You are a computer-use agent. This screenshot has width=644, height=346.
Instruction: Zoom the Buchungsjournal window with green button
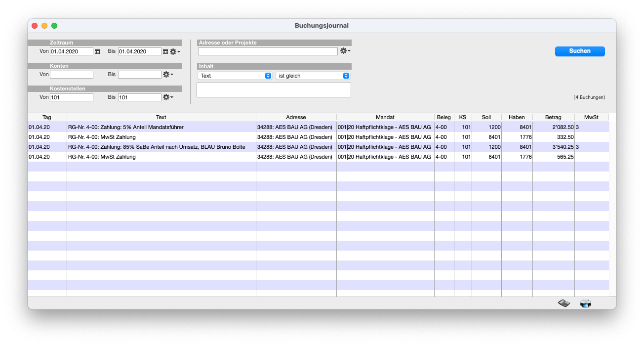[x=54, y=26]
